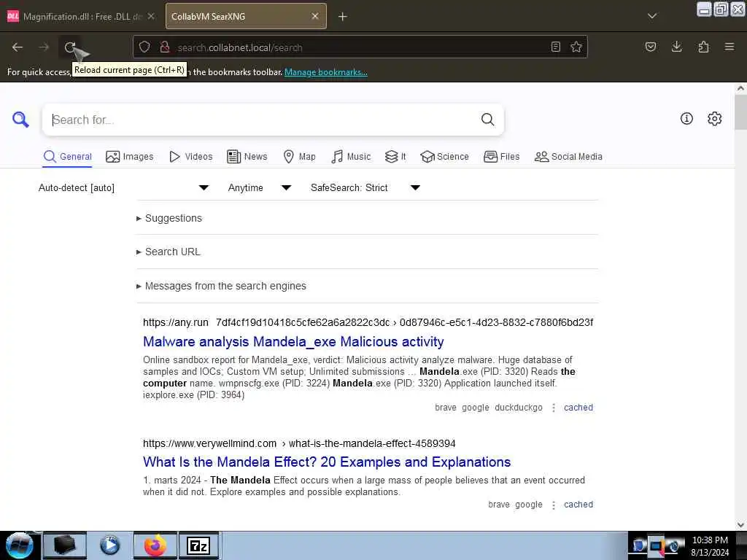Click the Manage bookmarks link
The height and width of the screenshot is (560, 747).
coord(326,72)
